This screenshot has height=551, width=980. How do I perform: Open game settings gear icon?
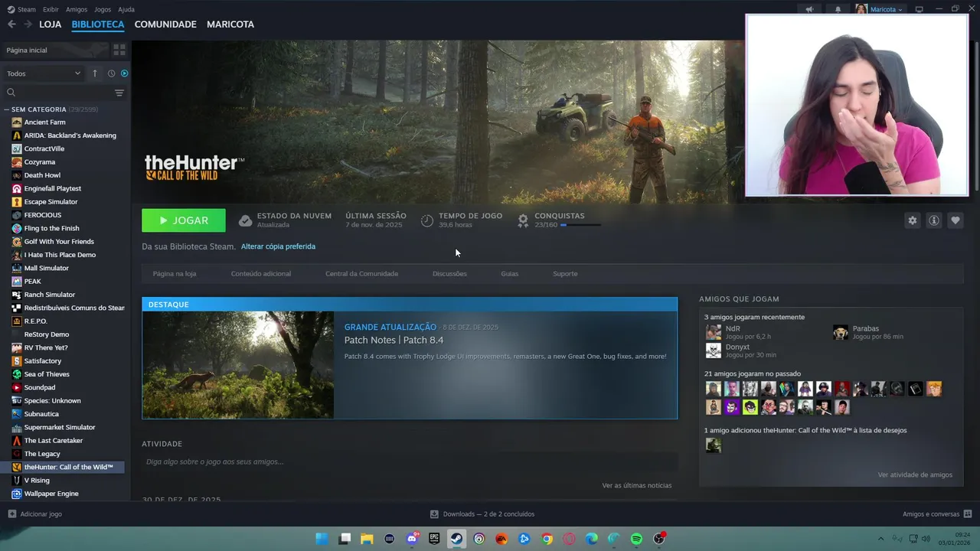[912, 220]
